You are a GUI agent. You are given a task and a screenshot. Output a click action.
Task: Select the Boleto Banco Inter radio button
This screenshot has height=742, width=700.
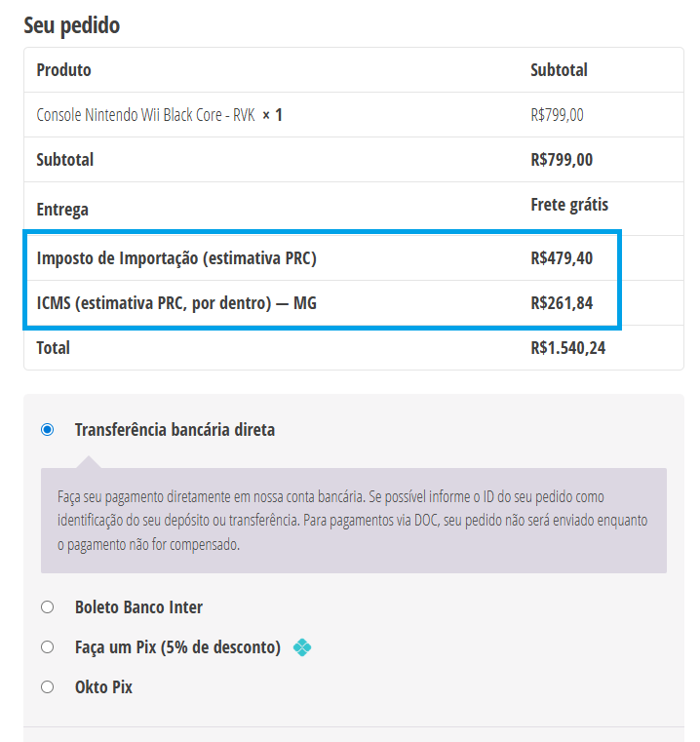click(48, 607)
